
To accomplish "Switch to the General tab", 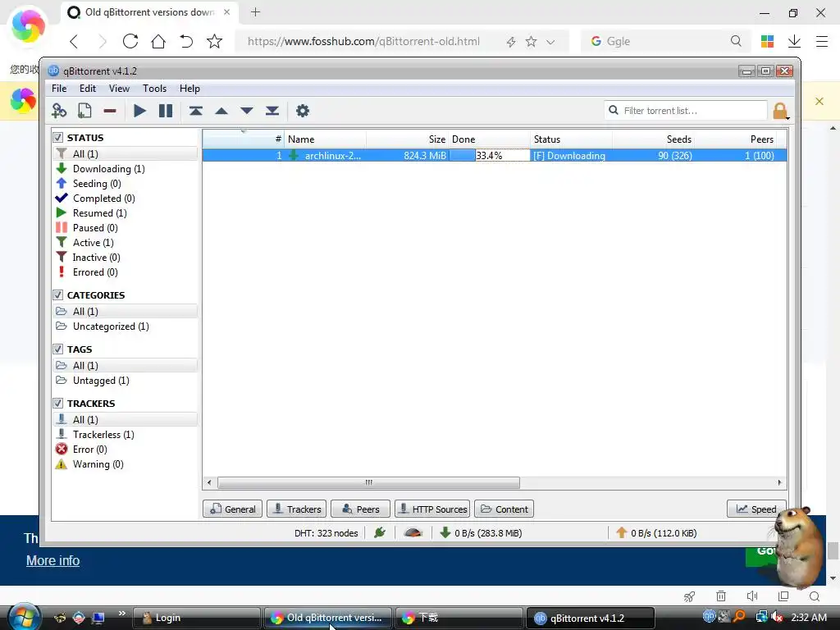I will tap(232, 509).
